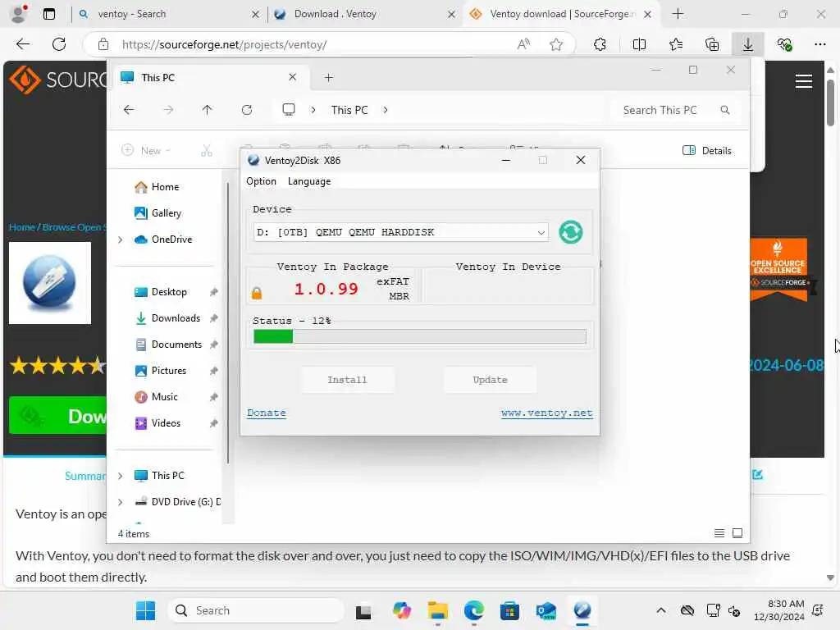The image size is (840, 630).
Task: Open the SourceForge hamburger menu
Action: 804,81
